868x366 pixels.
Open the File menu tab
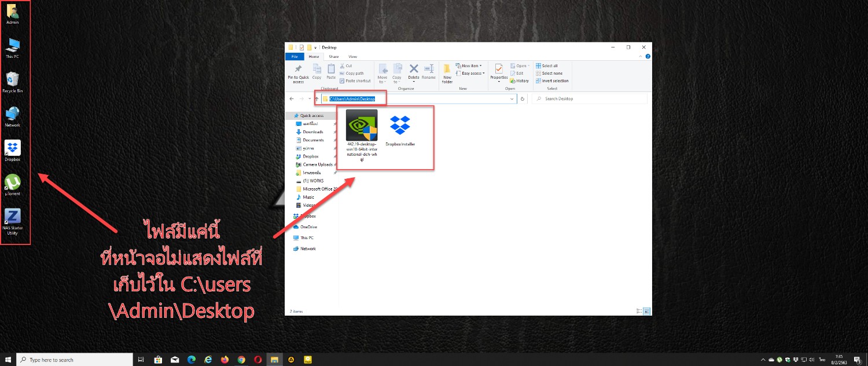coord(295,57)
